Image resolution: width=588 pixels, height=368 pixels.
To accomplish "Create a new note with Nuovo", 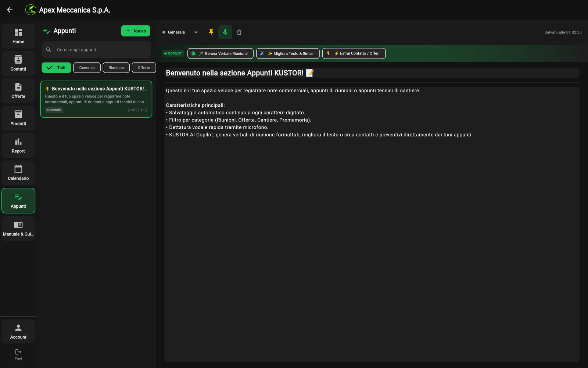I will click(136, 31).
